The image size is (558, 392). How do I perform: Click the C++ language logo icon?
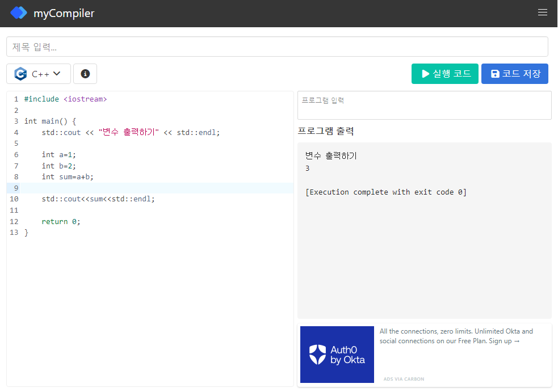pyautogui.click(x=20, y=74)
